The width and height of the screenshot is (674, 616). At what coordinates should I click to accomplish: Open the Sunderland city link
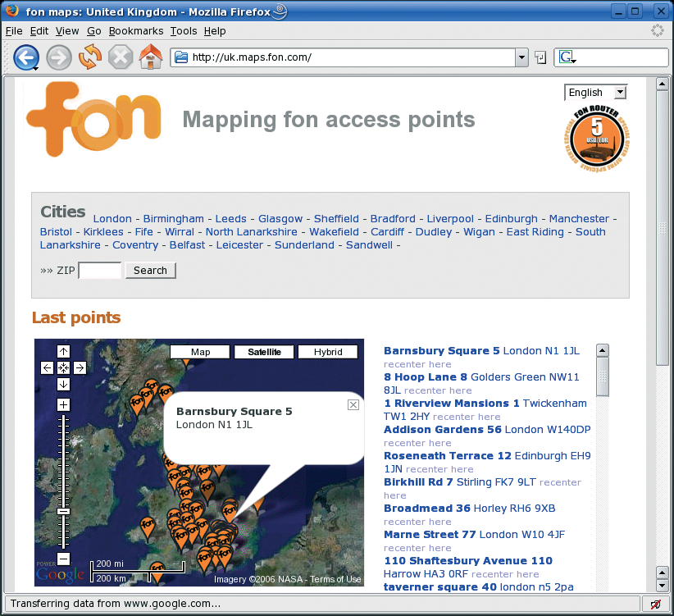click(304, 245)
